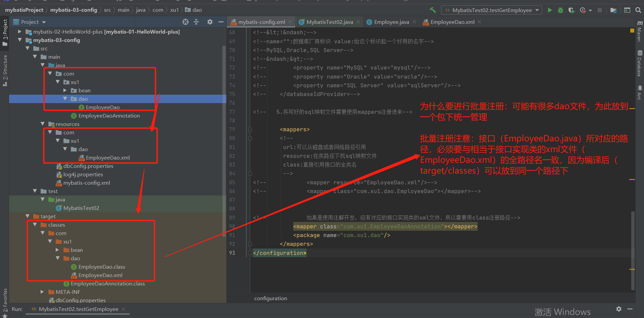Screen dimensions: 644x318
Task: Open the 1: Project tool window button
Action: [x=5, y=32]
